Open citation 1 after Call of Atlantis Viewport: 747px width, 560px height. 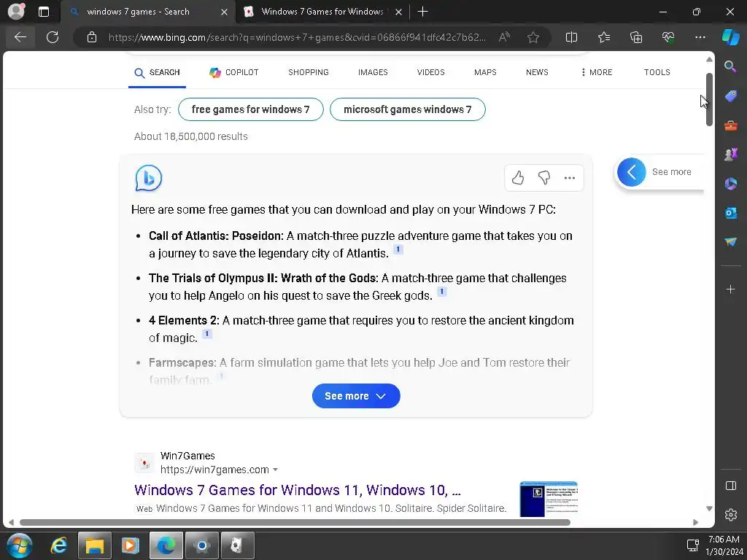point(398,249)
